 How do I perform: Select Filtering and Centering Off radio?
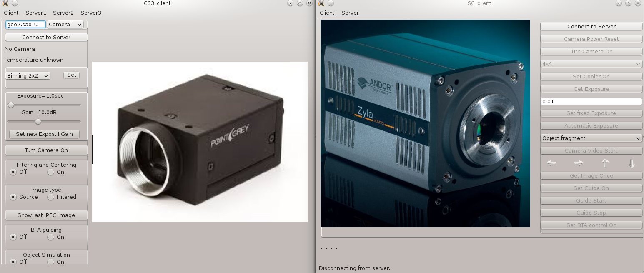point(13,172)
